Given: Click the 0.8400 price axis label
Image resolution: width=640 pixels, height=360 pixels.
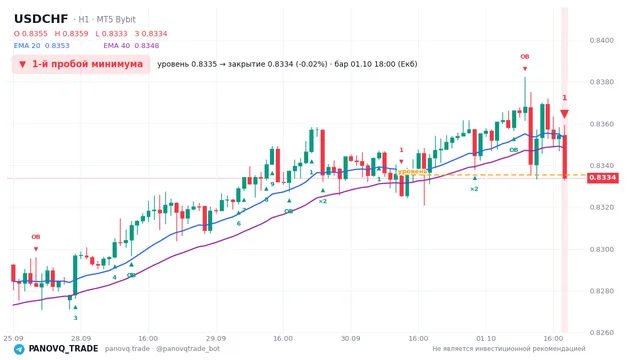Looking at the screenshot, I should point(602,40).
